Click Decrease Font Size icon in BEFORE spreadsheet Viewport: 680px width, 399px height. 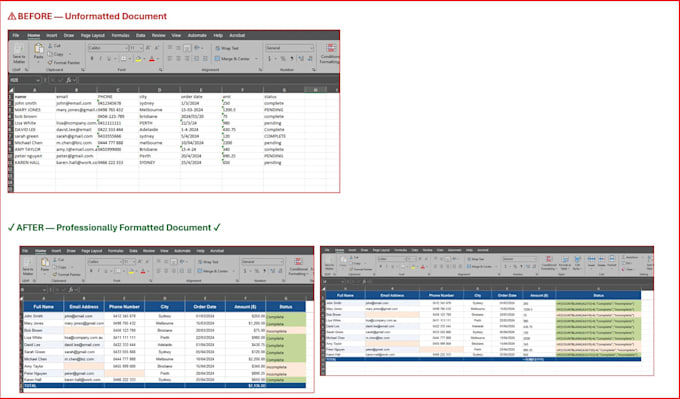click(x=157, y=48)
